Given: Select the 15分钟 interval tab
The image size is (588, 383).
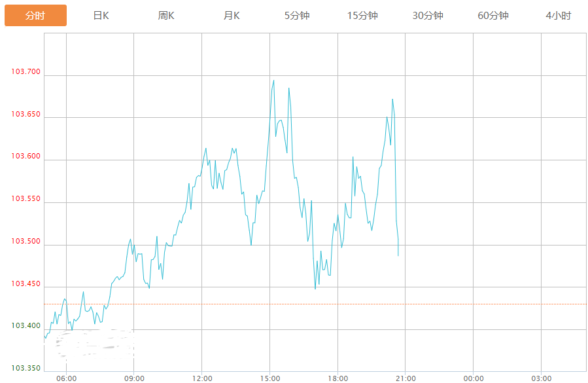Looking at the screenshot, I should click(362, 15).
